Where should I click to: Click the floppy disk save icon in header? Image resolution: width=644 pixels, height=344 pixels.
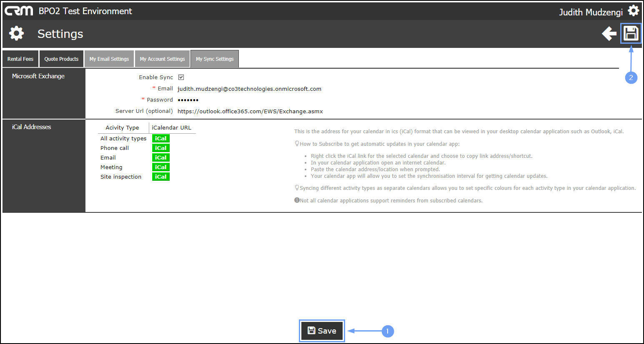(631, 33)
